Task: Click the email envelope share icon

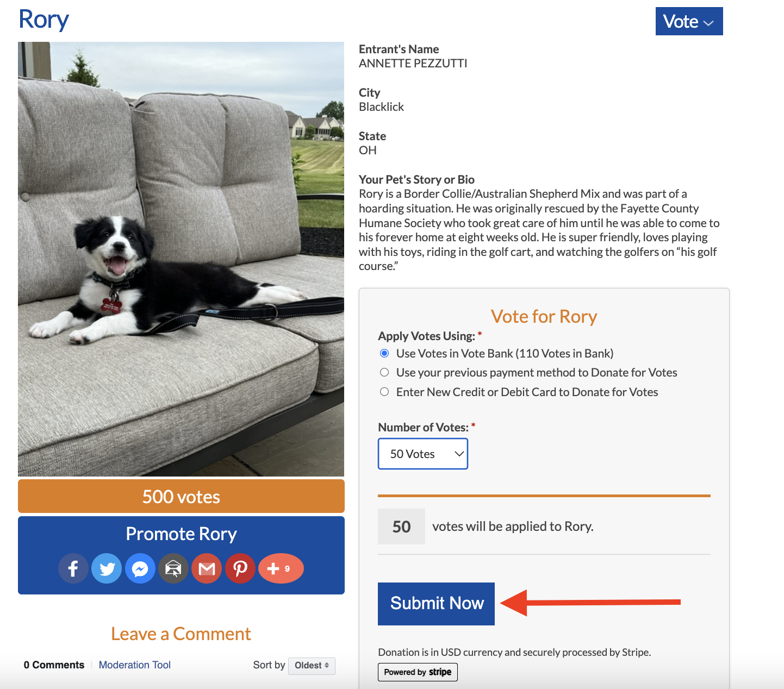Action: click(x=173, y=568)
